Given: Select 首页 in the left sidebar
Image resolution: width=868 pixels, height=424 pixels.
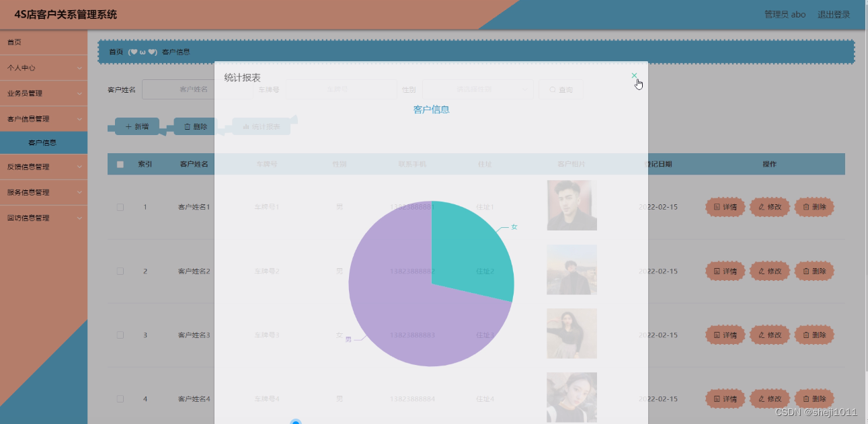Looking at the screenshot, I should click(x=43, y=42).
